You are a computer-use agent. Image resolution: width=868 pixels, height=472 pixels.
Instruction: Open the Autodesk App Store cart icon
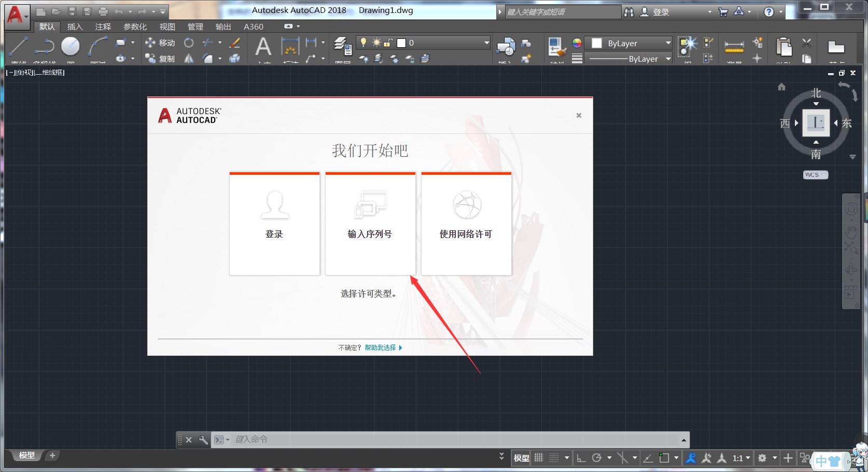click(723, 12)
